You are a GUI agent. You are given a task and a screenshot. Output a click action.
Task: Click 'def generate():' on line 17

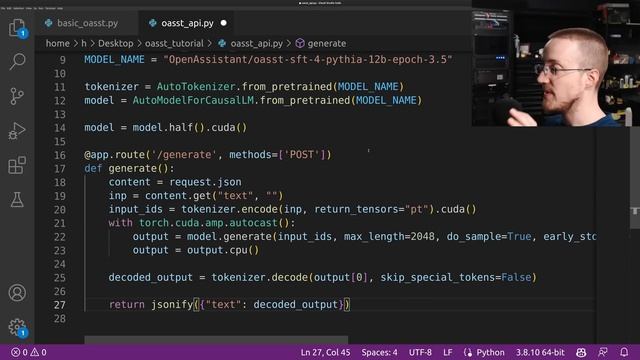pos(129,169)
